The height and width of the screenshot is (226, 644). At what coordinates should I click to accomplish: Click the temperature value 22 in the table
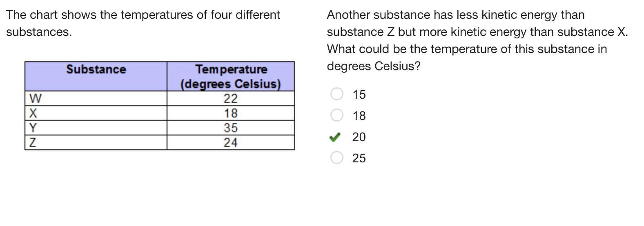click(231, 98)
